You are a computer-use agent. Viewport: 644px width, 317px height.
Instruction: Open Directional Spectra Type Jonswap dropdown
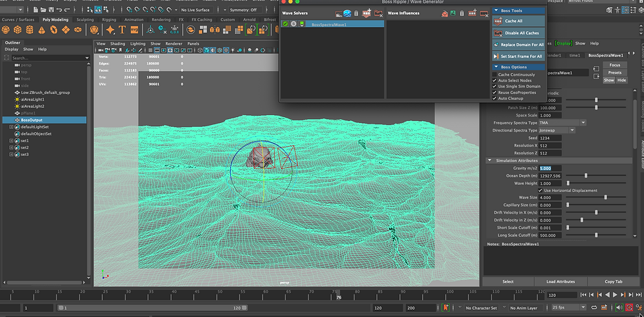(x=557, y=130)
